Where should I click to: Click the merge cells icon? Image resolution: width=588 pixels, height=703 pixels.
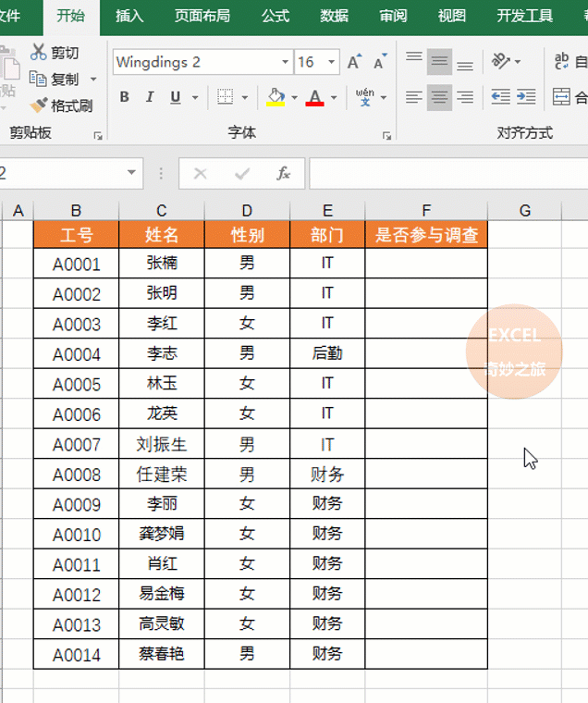tap(561, 97)
